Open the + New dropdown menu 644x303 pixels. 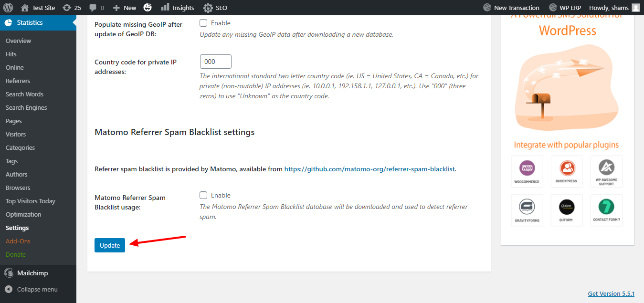click(124, 7)
